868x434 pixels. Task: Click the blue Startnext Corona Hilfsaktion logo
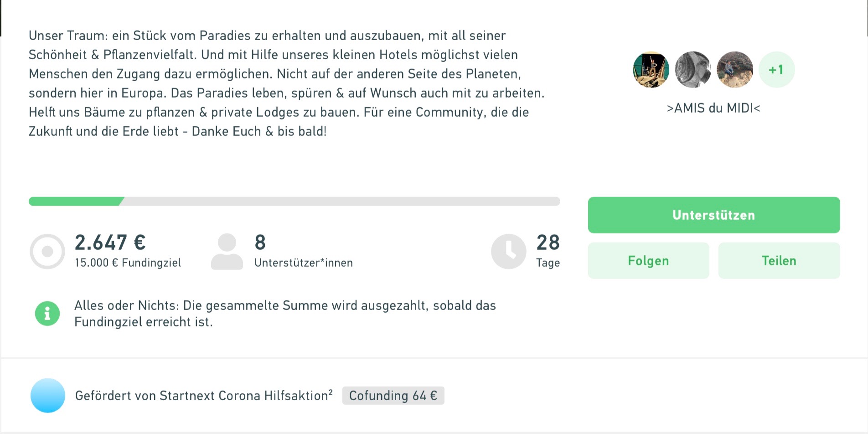(48, 396)
